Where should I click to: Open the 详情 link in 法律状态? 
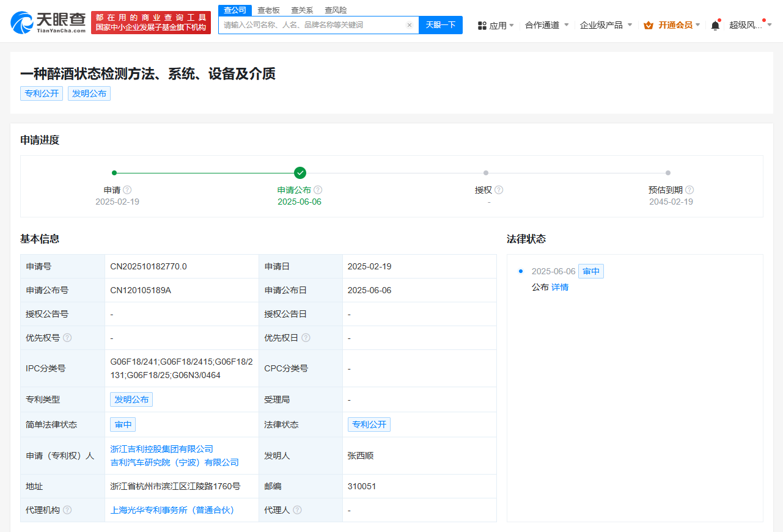tap(560, 287)
